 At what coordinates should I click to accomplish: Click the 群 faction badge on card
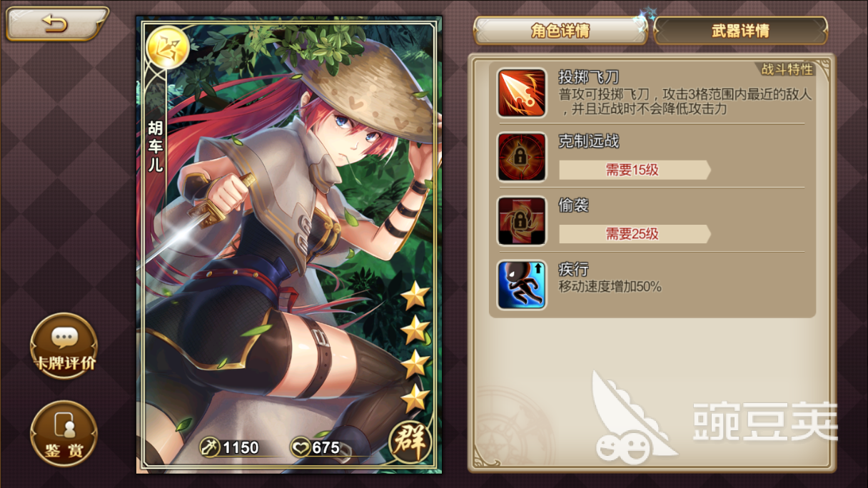[x=411, y=442]
